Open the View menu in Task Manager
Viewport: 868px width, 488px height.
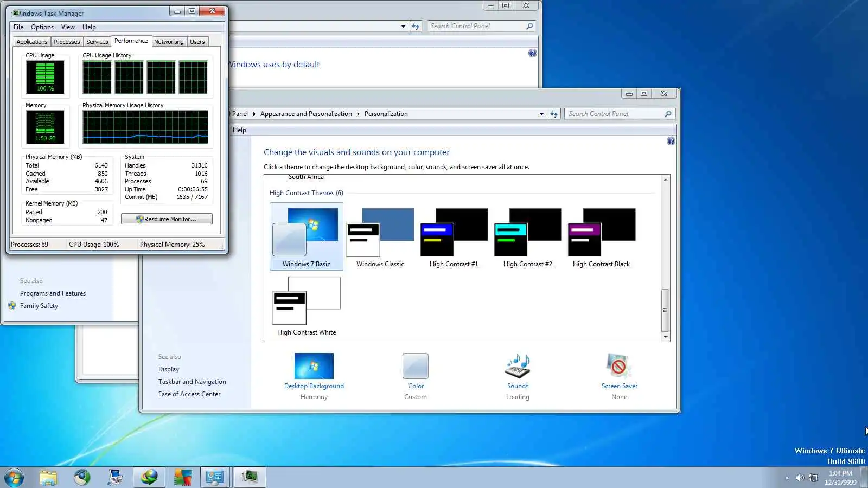(x=68, y=27)
